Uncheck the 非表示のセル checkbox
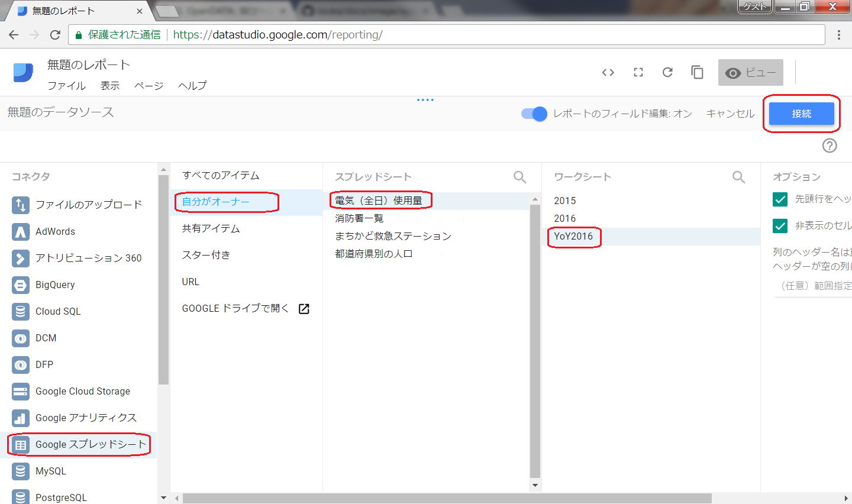 tap(780, 226)
